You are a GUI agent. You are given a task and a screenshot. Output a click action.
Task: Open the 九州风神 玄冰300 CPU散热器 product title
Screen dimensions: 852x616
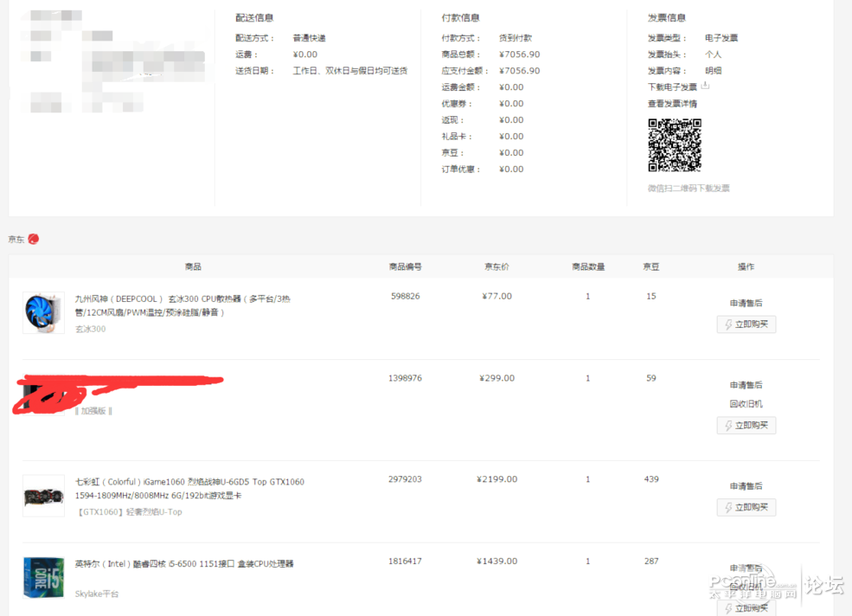click(183, 305)
